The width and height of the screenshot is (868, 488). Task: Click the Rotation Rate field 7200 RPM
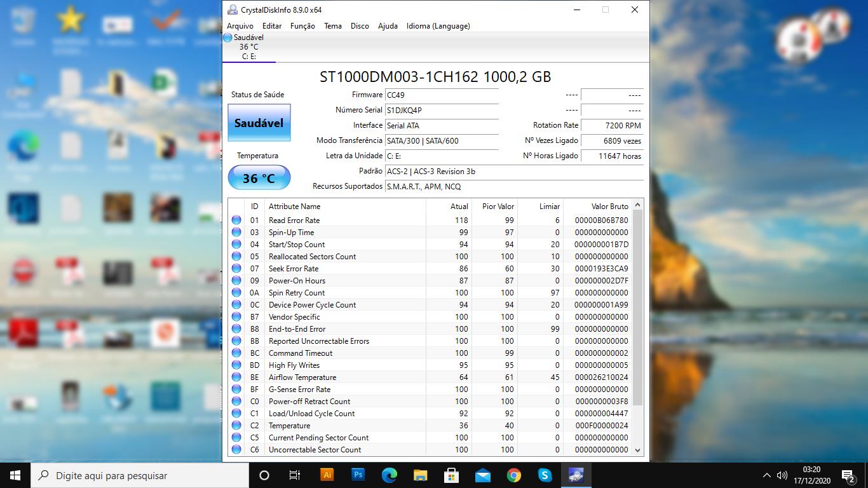click(x=612, y=126)
